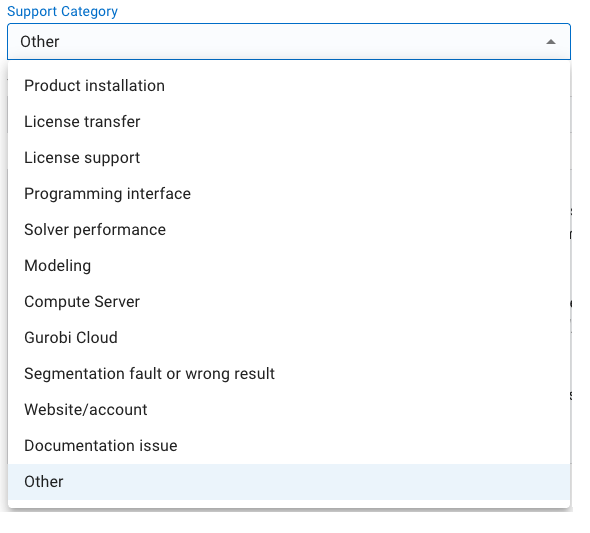This screenshot has width=590, height=533.
Task: Pick License support category
Action: (x=289, y=158)
